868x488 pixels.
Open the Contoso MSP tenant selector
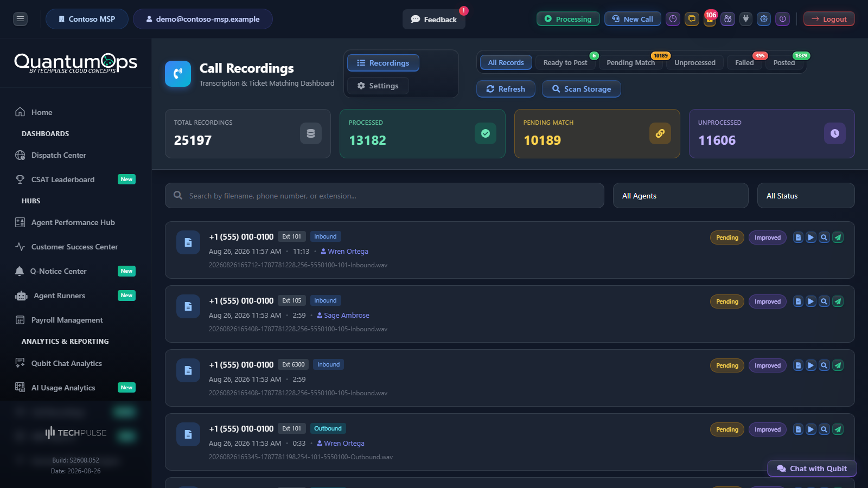coord(87,19)
